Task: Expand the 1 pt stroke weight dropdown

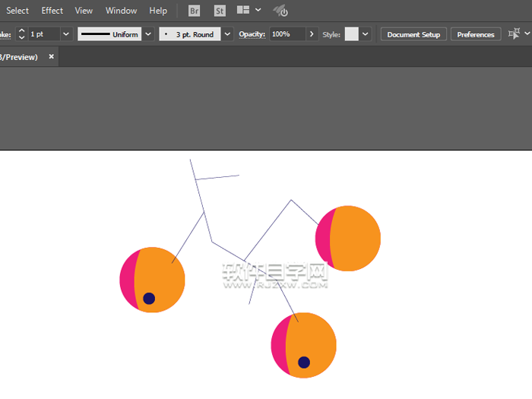Action: (65, 34)
